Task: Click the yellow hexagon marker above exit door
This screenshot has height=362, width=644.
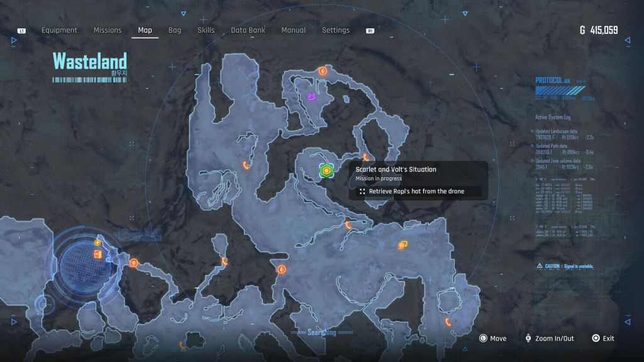Action: 97,243
